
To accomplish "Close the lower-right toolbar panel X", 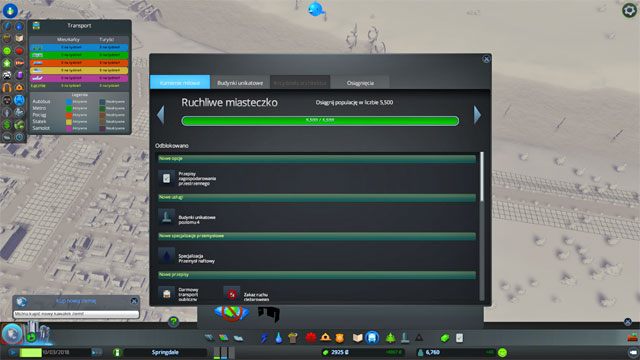I will [628, 322].
